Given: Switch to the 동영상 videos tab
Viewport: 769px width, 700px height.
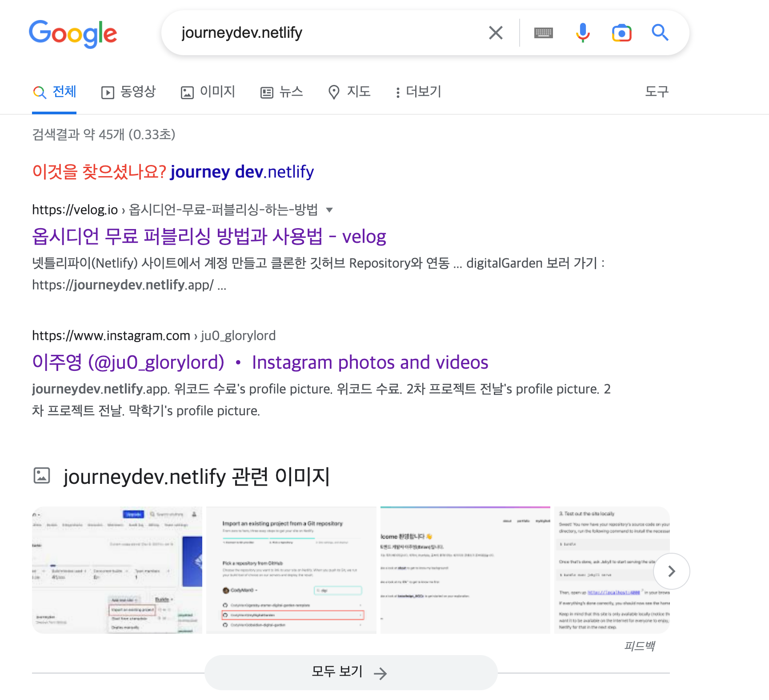Looking at the screenshot, I should 128,92.
